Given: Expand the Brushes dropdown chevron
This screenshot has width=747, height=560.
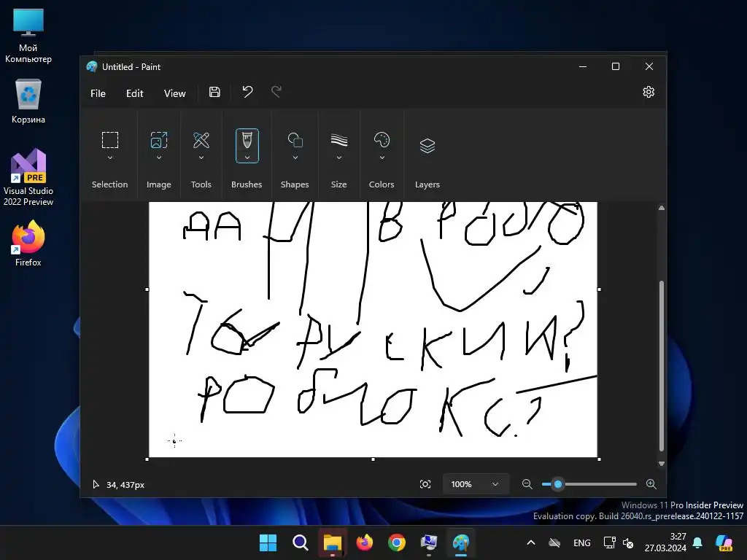Looking at the screenshot, I should 247,157.
